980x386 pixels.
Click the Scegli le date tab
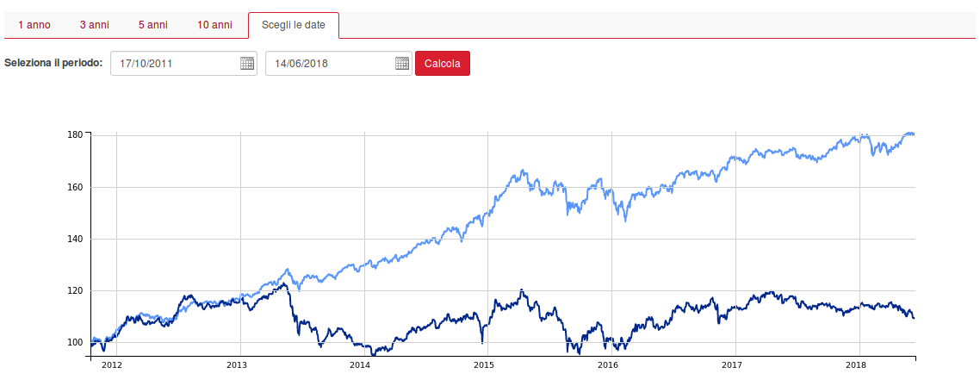coord(294,25)
